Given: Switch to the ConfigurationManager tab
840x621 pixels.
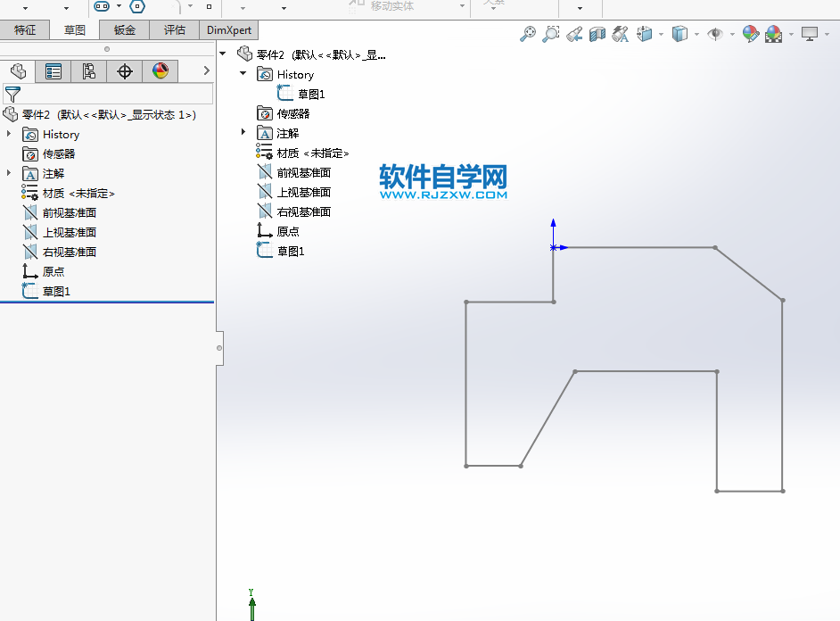Looking at the screenshot, I should point(88,71).
